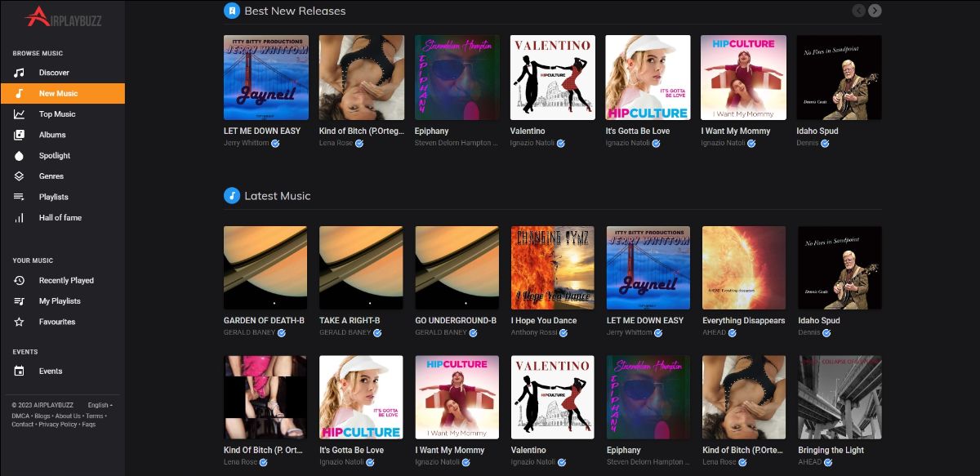Click the Favourites star icon
The height and width of the screenshot is (476, 980).
20,322
